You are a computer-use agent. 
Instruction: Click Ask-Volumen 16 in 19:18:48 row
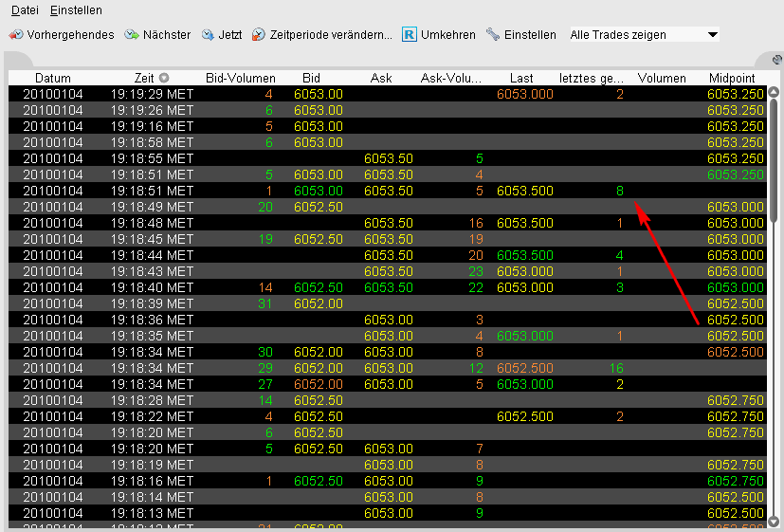[476, 223]
